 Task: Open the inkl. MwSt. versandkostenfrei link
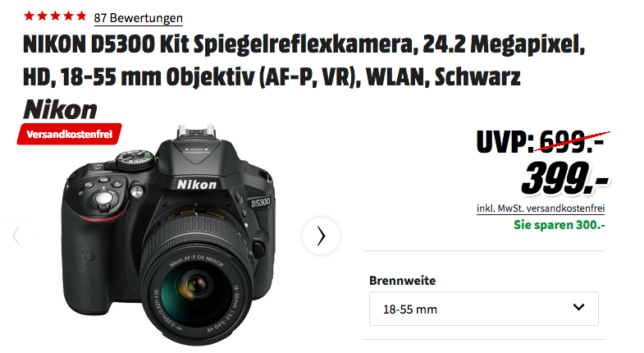point(541,209)
